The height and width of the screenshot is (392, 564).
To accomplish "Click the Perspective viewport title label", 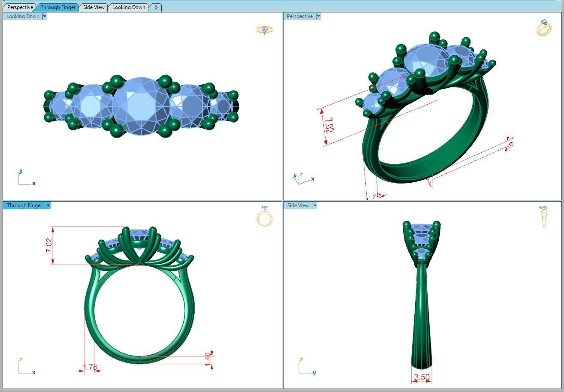I will 299,16.
